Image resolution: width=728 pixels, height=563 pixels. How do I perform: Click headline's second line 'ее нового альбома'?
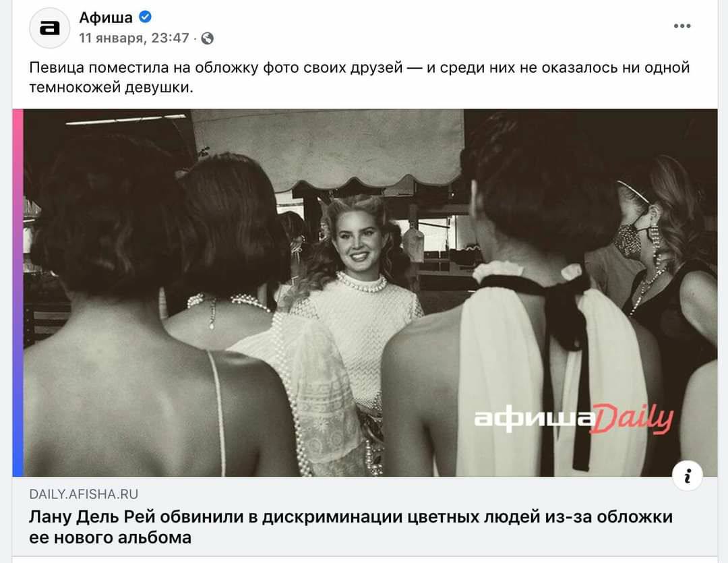110,537
